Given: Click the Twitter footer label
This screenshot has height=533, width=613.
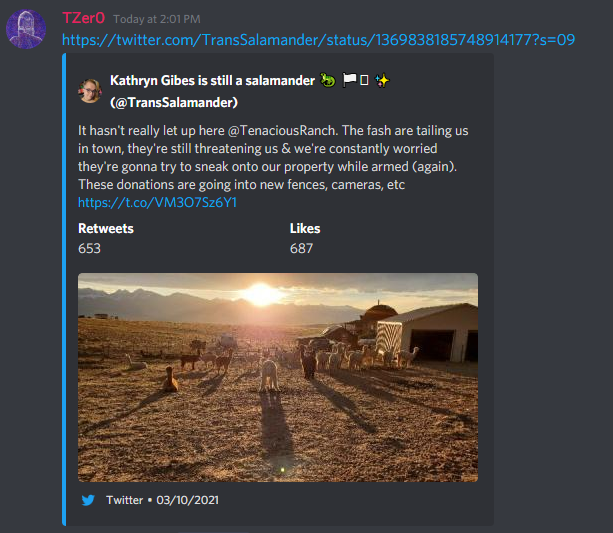Looking at the screenshot, I should pos(124,500).
